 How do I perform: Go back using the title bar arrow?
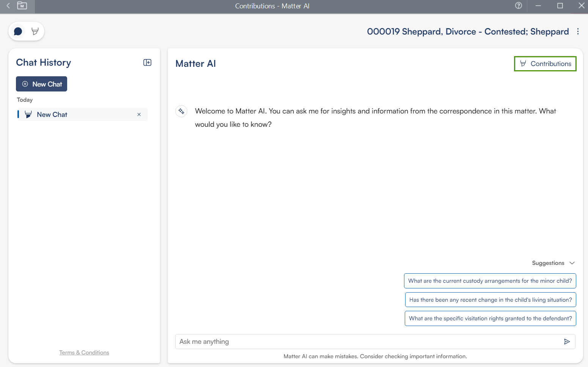(8, 6)
